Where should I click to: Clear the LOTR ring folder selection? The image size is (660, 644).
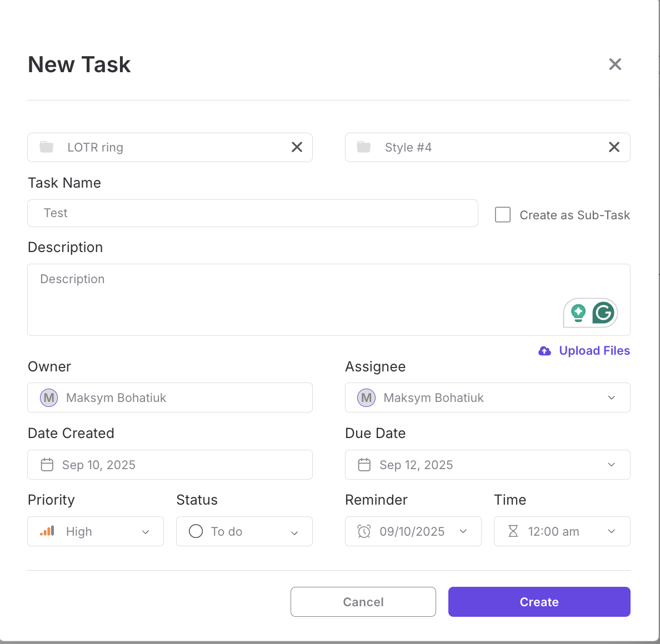[x=297, y=147]
